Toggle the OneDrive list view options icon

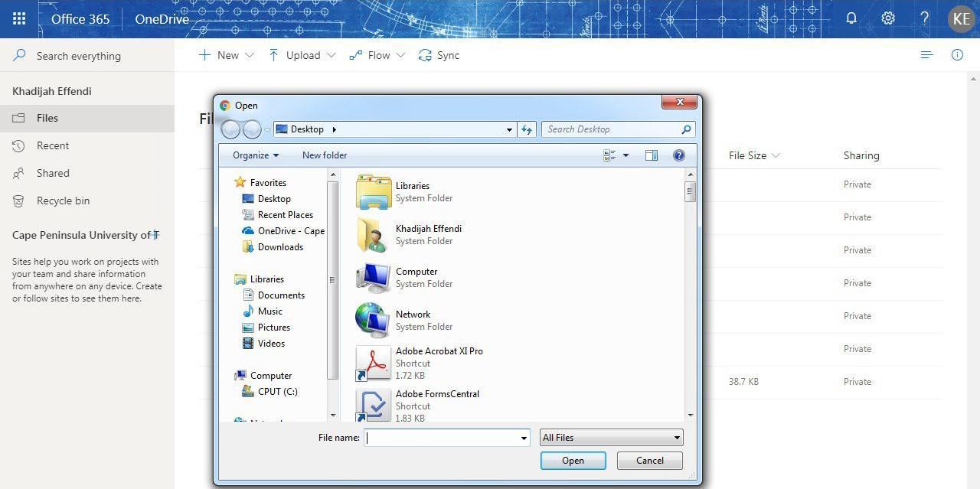926,55
